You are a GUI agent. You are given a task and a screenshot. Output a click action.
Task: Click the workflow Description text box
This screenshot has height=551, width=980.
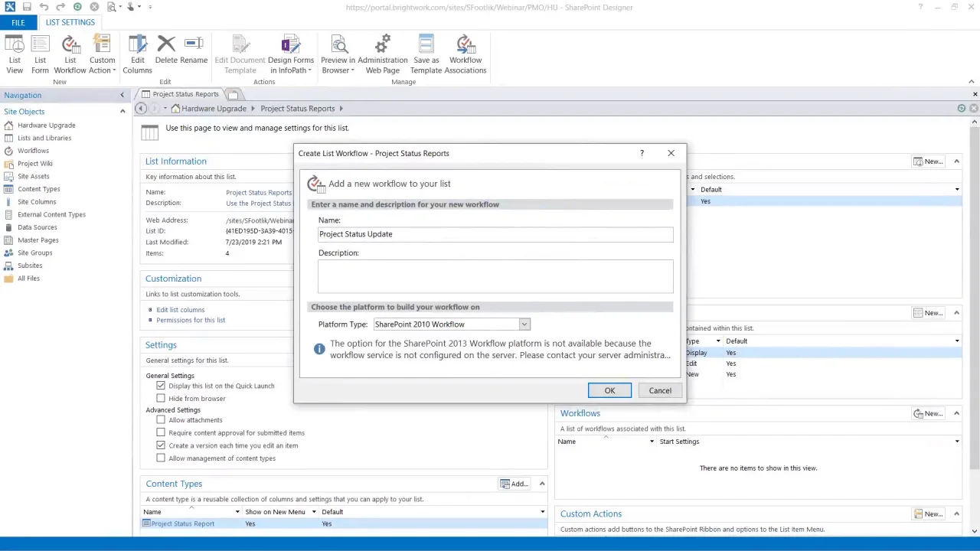495,275
